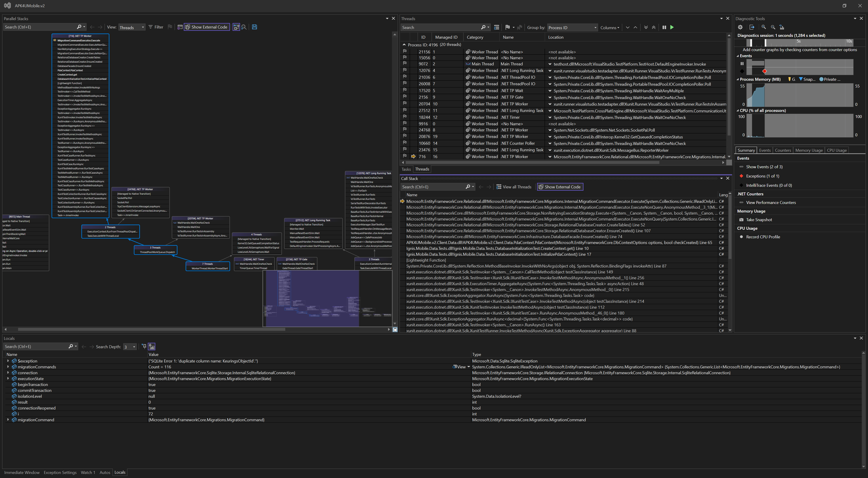Toggle auto scroll to current stack frame

click(x=236, y=27)
